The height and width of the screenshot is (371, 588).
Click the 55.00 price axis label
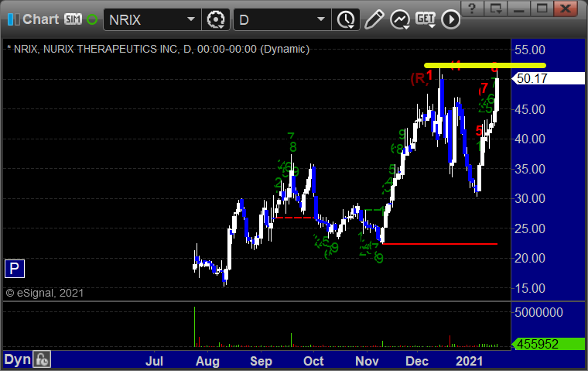pos(530,50)
